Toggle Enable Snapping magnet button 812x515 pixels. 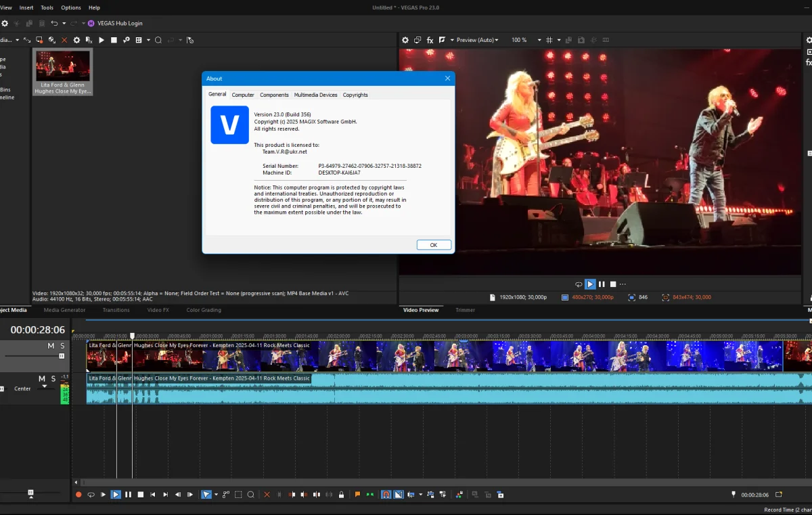pyautogui.click(x=386, y=495)
